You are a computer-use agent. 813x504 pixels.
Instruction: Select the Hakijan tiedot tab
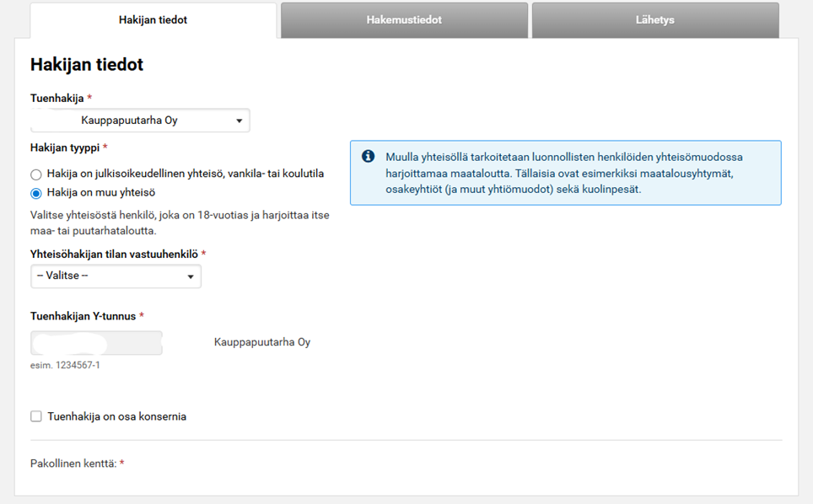pyautogui.click(x=153, y=20)
